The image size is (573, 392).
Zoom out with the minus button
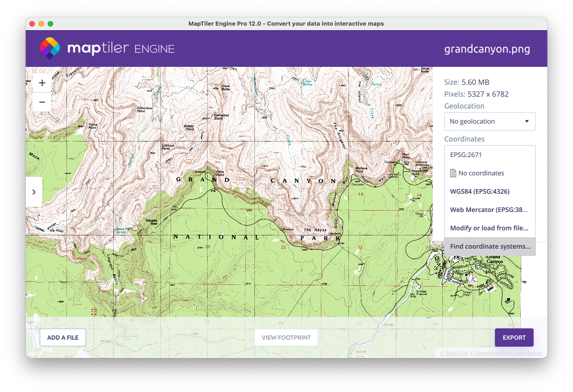coord(42,102)
